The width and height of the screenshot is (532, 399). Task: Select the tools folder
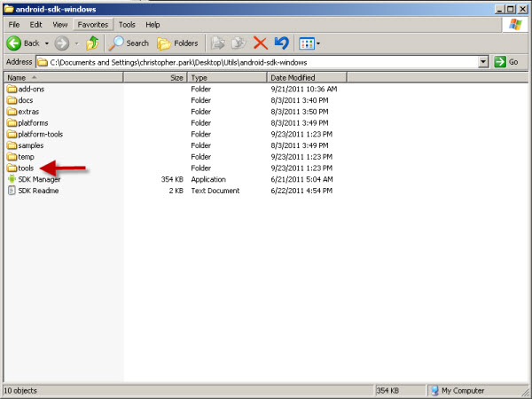25,168
